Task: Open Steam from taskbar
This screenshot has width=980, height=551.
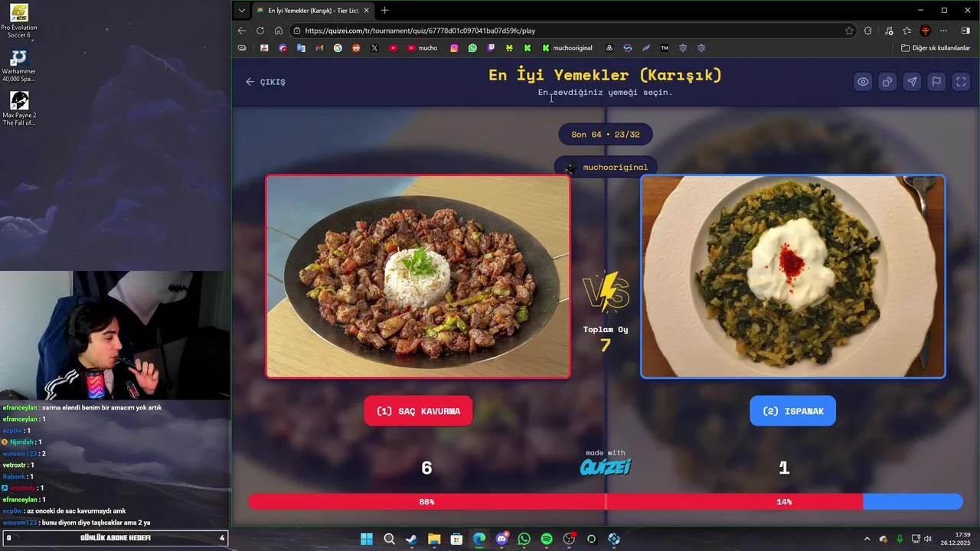Action: tap(411, 539)
